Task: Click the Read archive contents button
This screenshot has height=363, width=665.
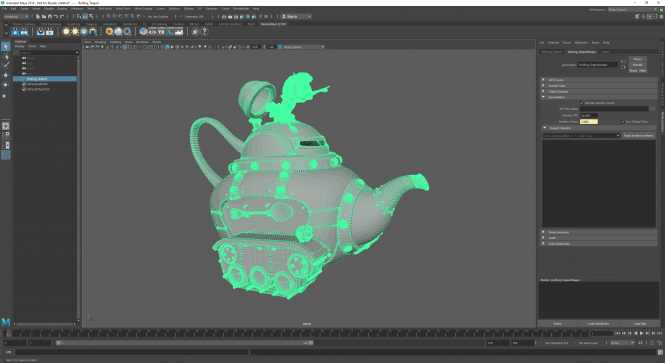Action: [638, 136]
